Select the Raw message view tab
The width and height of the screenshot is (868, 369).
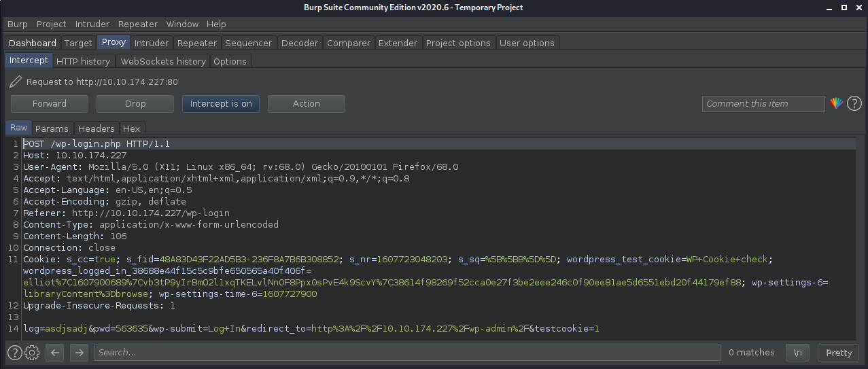click(x=19, y=128)
